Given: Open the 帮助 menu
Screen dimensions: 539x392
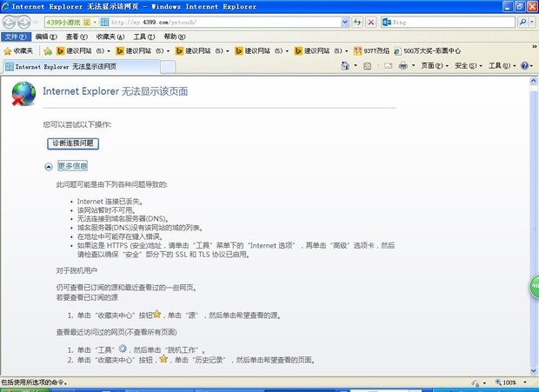Looking at the screenshot, I should coord(175,37).
